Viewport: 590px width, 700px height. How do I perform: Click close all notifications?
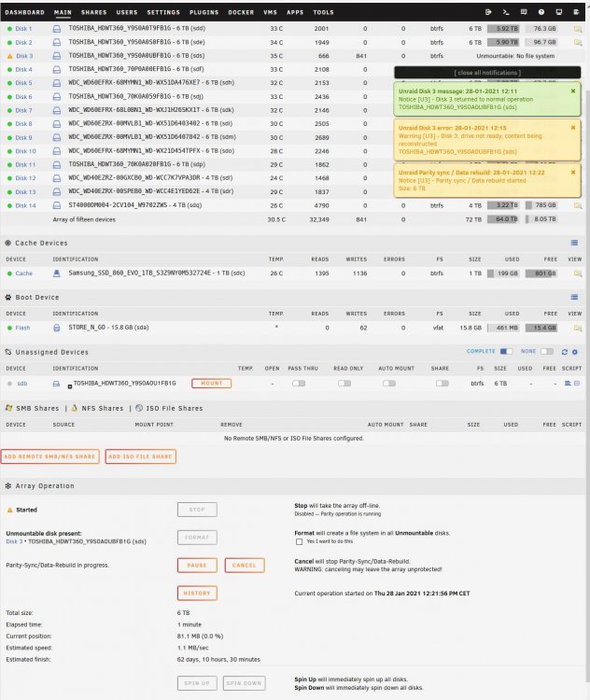coord(487,73)
